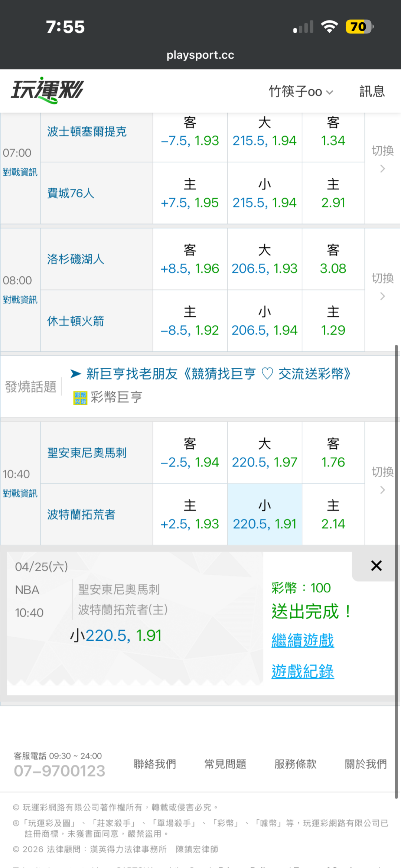Select 小 215.5, 1.94 under option
Viewport: 401px width, 868px height.
point(265,193)
